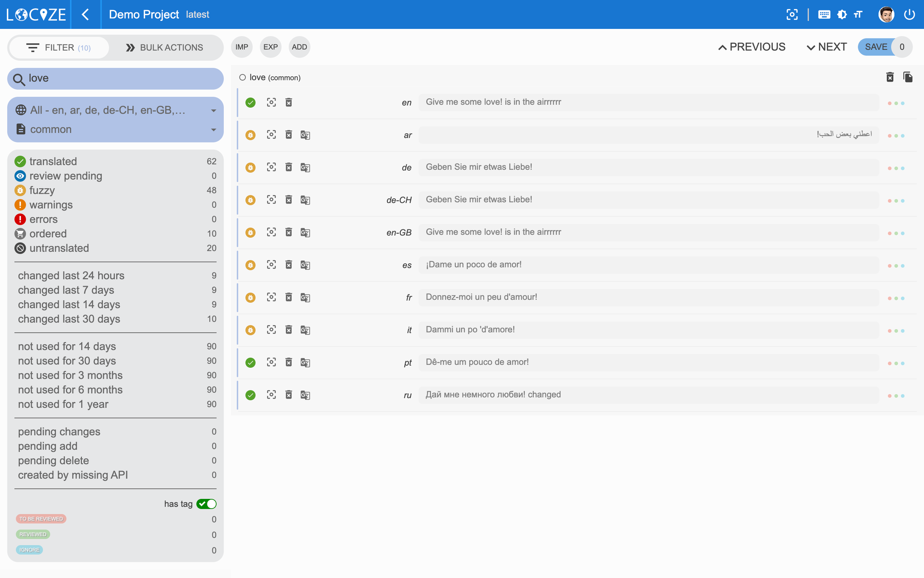The image size is (924, 578).
Task: Click the screenshot focus icon in header
Action: [x=792, y=14]
